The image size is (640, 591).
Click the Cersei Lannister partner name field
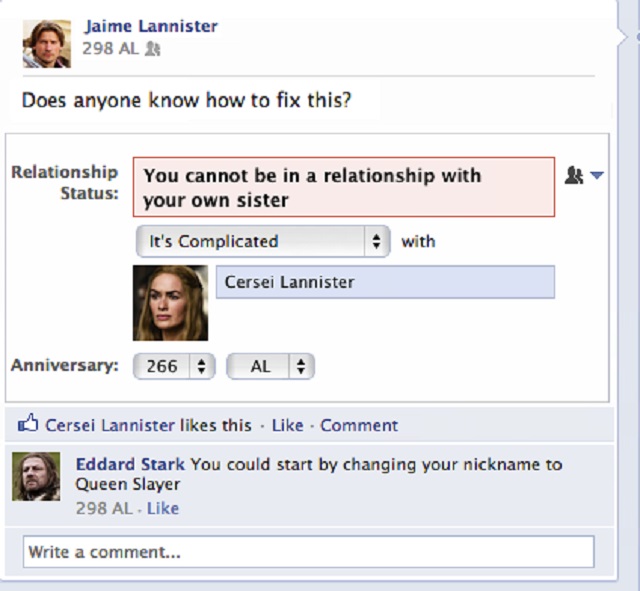point(385,282)
